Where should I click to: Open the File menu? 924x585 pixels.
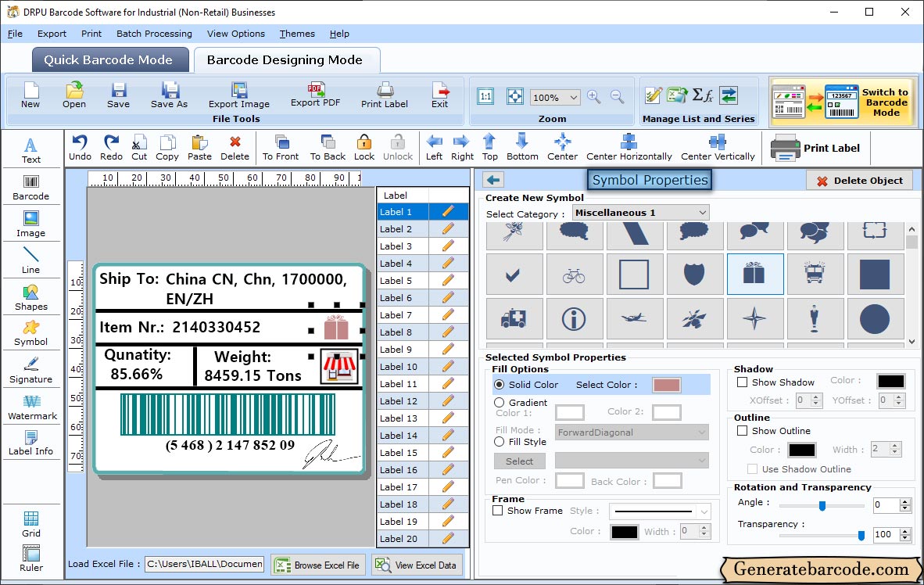16,34
